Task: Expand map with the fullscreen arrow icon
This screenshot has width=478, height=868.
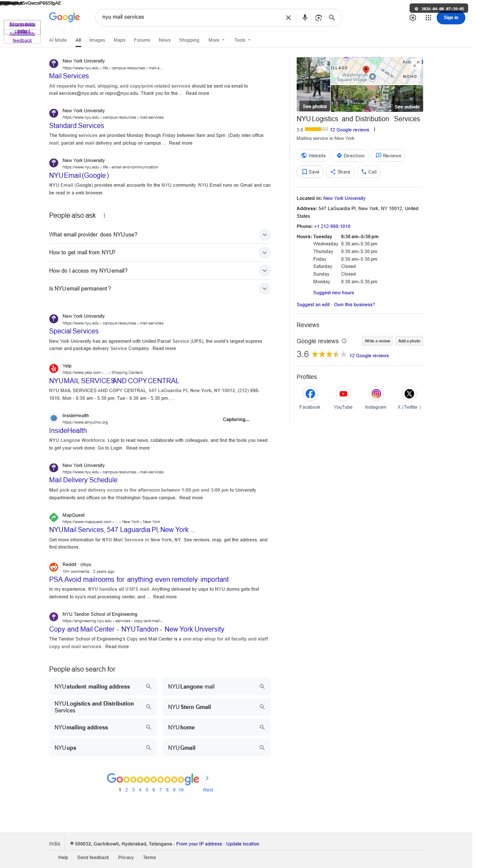Action: pos(417,63)
